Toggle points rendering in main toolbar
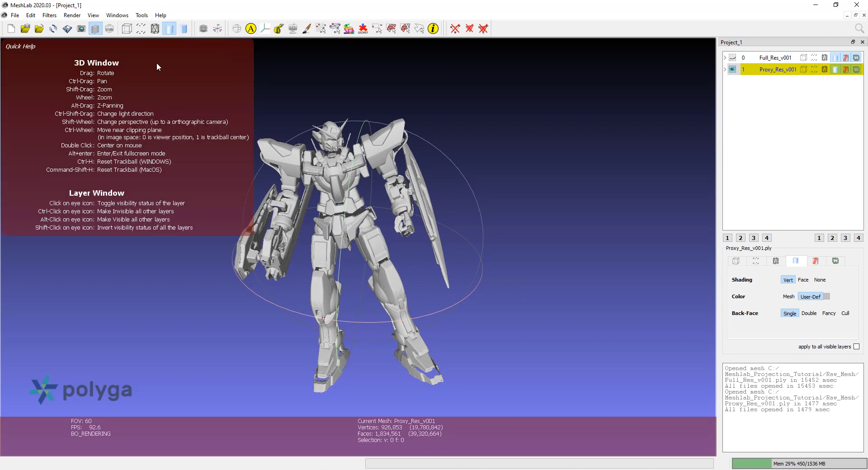The width and height of the screenshot is (868, 470). tap(141, 29)
